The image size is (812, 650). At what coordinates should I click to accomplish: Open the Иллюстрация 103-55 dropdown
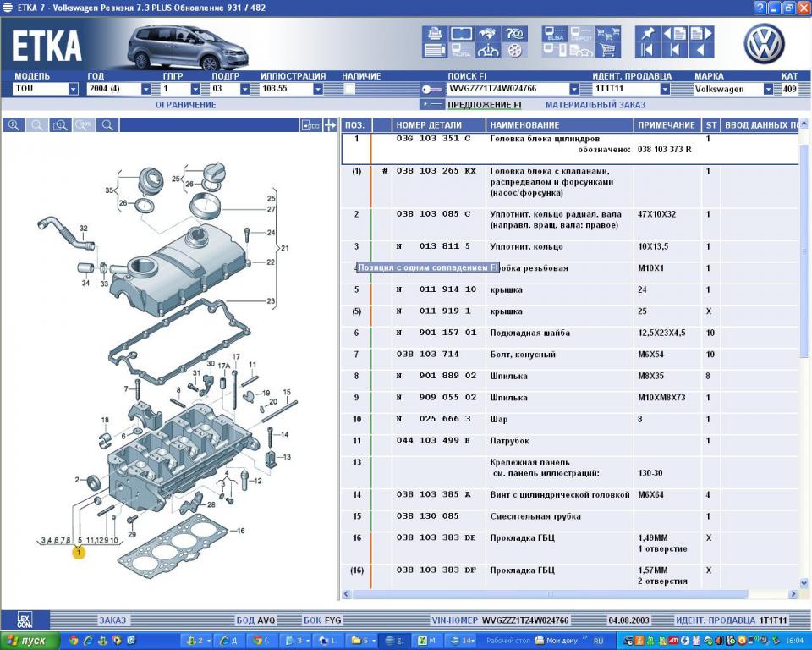(318, 89)
